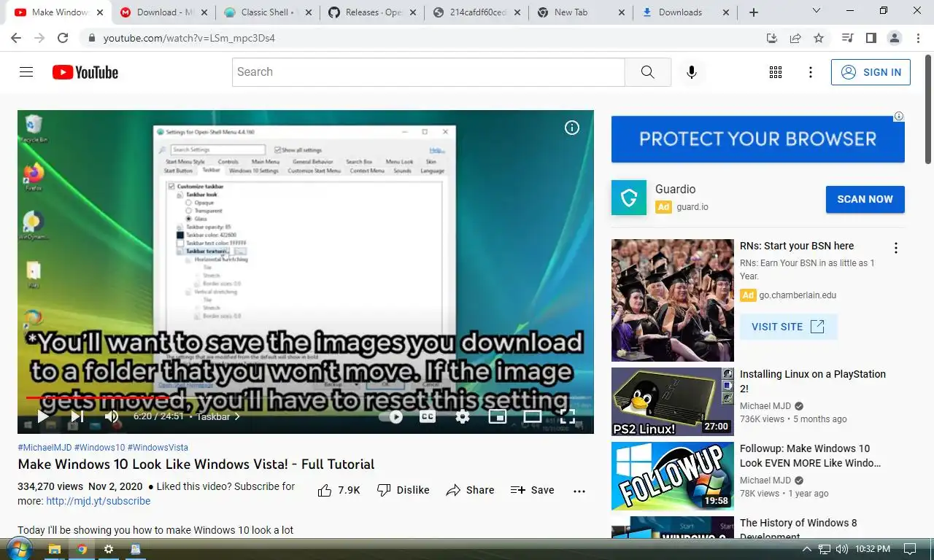Image resolution: width=934 pixels, height=560 pixels.
Task: Click SCAN NOW on Guardio ad
Action: point(865,199)
